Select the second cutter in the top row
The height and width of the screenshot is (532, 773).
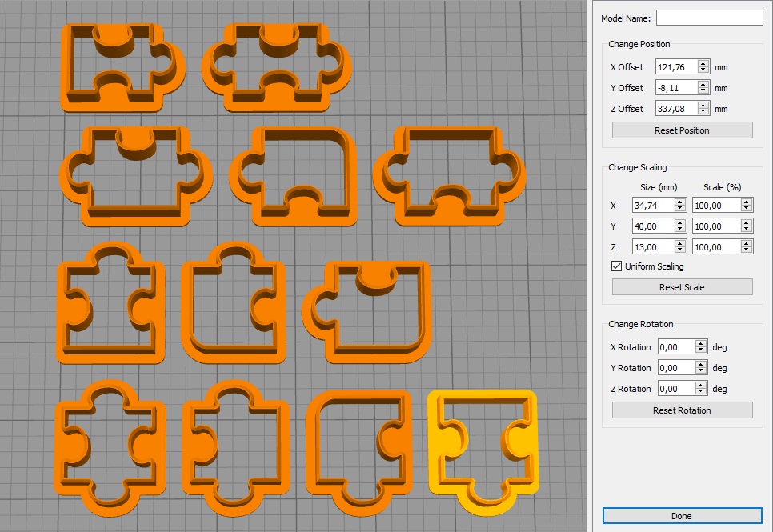tap(276, 67)
